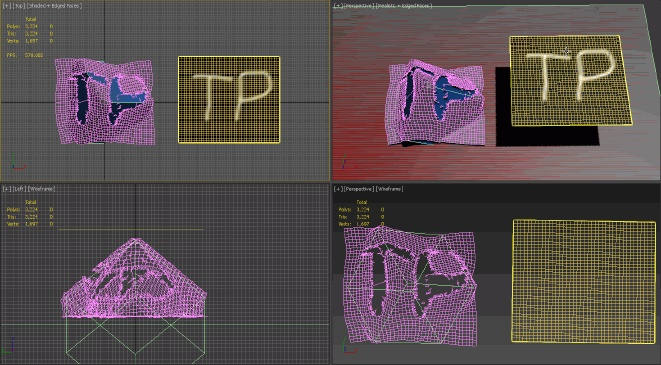
Task: Click the Left viewport view label
Action: click(19, 189)
